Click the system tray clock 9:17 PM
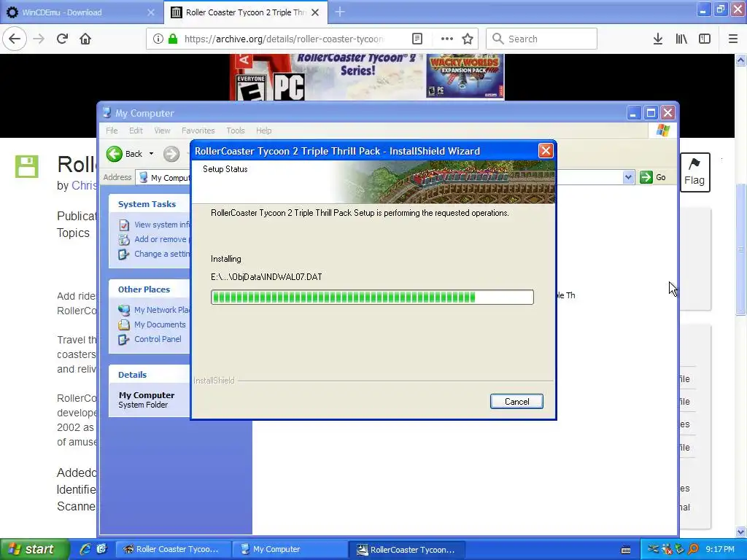The image size is (747, 560). pos(720,549)
